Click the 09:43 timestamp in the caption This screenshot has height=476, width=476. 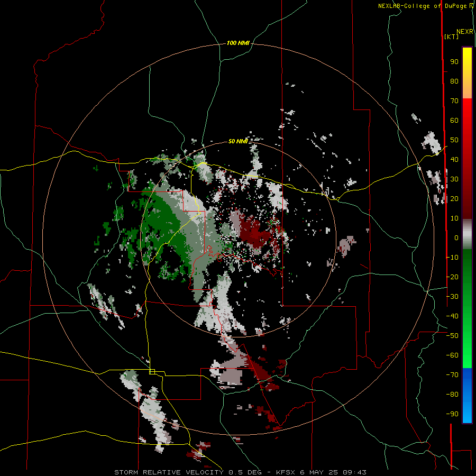[x=354, y=472]
